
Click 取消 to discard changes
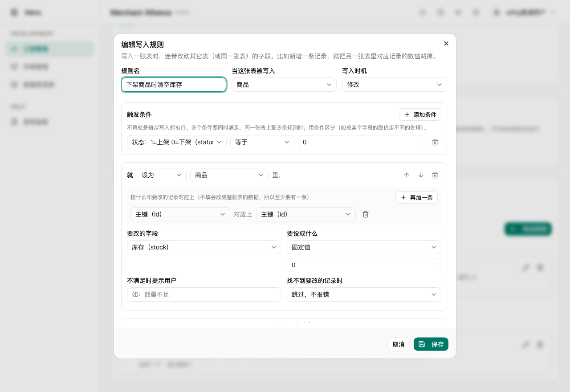(399, 344)
